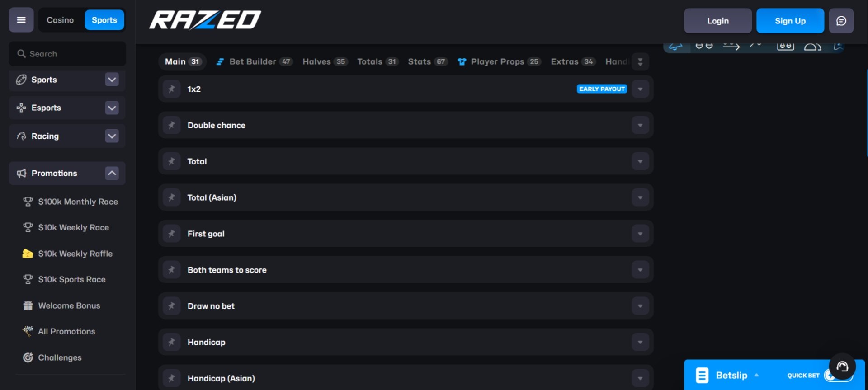Open $10k Weekly Race promotion

tap(73, 227)
